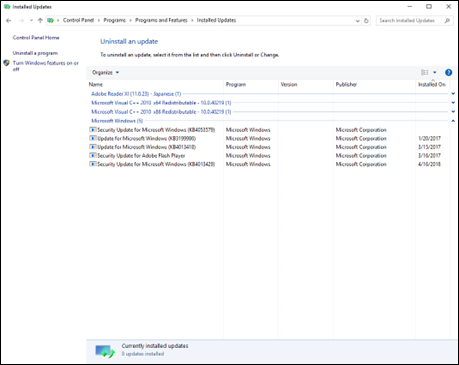This screenshot has height=365, width=459.
Task: Expand Visual C++ 2010 x86 group chevron
Action: click(x=453, y=112)
